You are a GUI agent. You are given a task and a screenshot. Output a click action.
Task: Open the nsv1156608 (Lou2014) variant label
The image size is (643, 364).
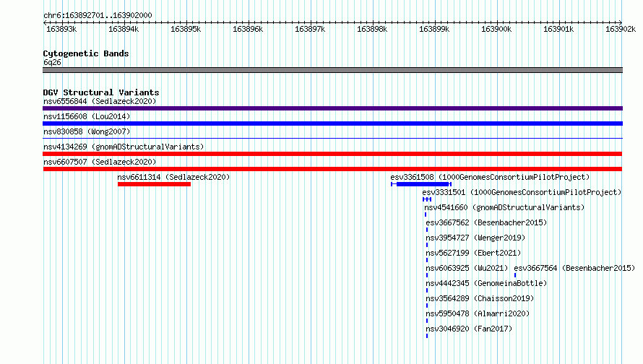coord(87,116)
